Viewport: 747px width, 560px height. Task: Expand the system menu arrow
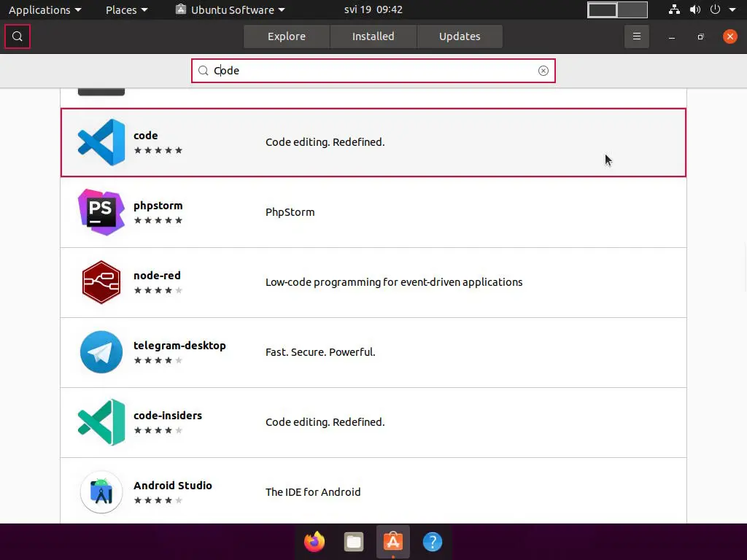coord(732,9)
